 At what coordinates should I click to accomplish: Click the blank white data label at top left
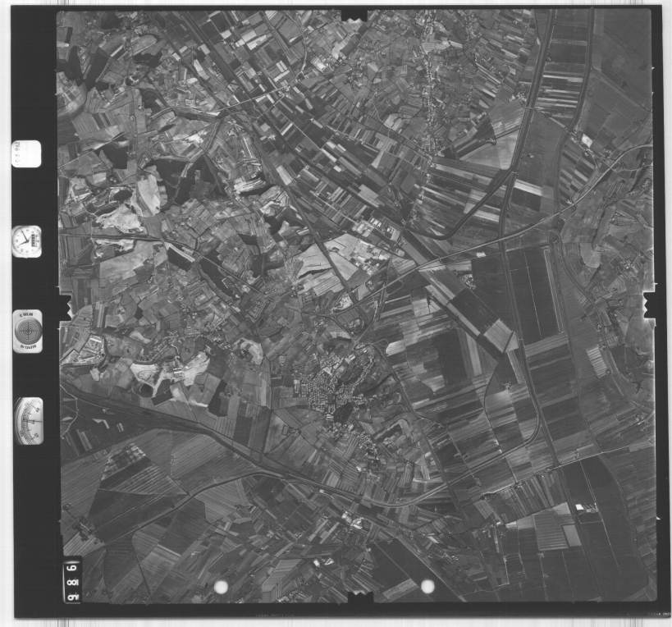pos(26,153)
